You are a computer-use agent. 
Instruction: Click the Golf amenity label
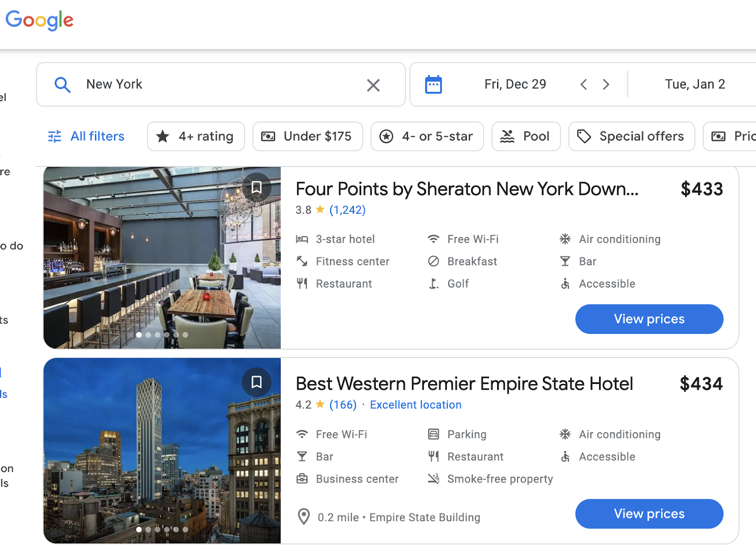[x=458, y=284]
